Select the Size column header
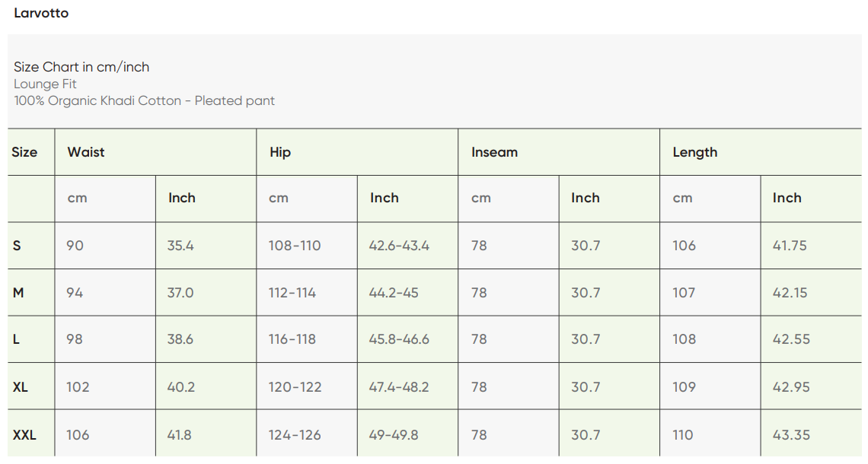The height and width of the screenshot is (464, 868). [x=24, y=152]
